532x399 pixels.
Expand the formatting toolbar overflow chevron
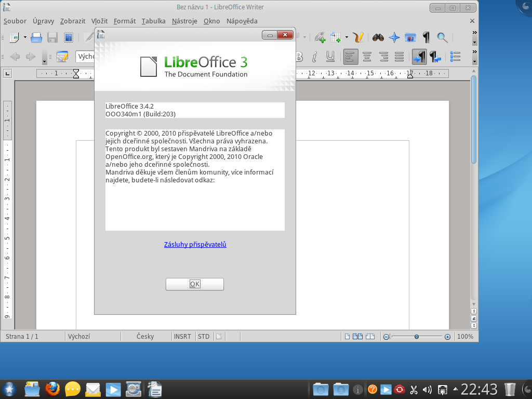475,52
